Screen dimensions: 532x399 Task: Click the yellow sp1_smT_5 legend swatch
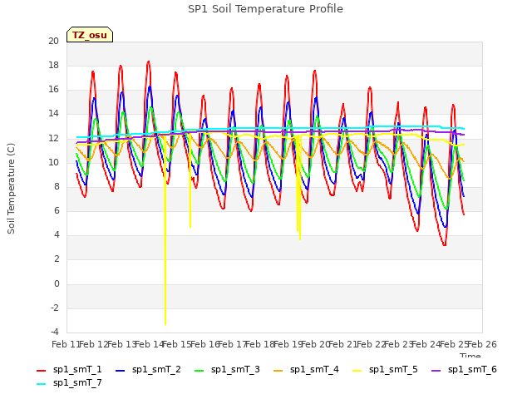click(x=357, y=371)
